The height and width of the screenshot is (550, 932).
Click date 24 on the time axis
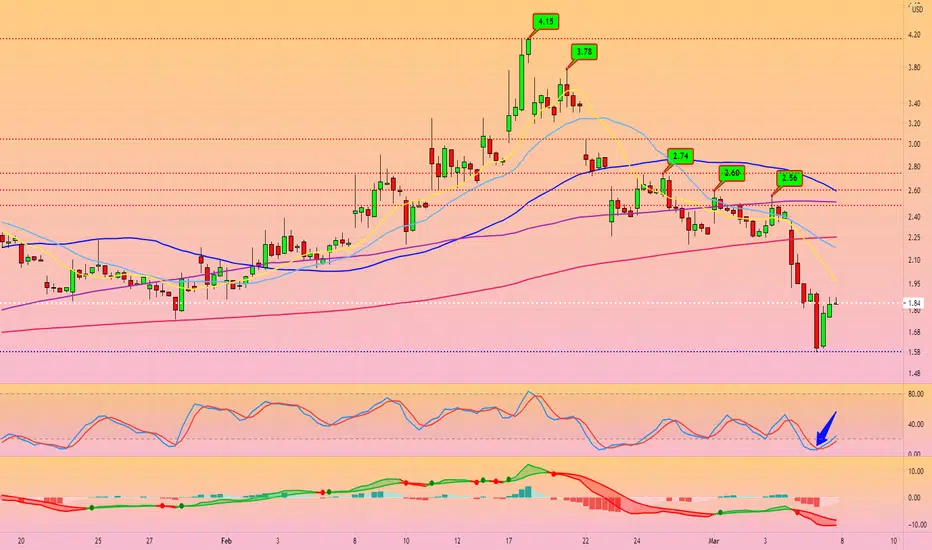tap(637, 542)
